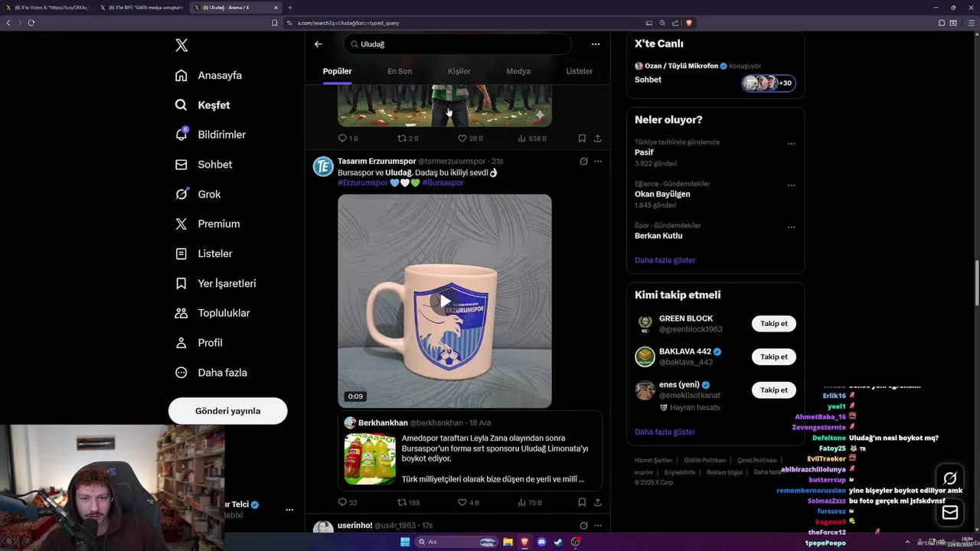Follow enes (yeni) with Takip et
The width and height of the screenshot is (980, 551).
point(773,390)
